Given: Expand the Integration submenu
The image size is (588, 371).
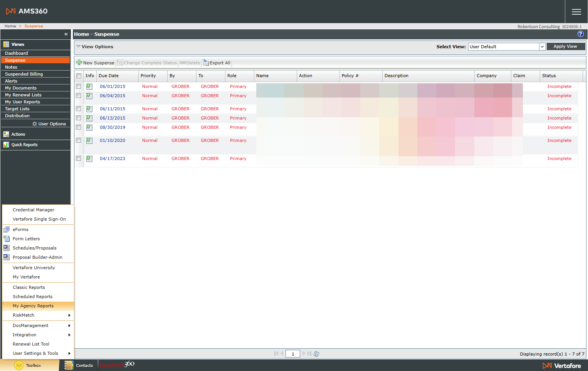Looking at the screenshot, I should (38, 335).
